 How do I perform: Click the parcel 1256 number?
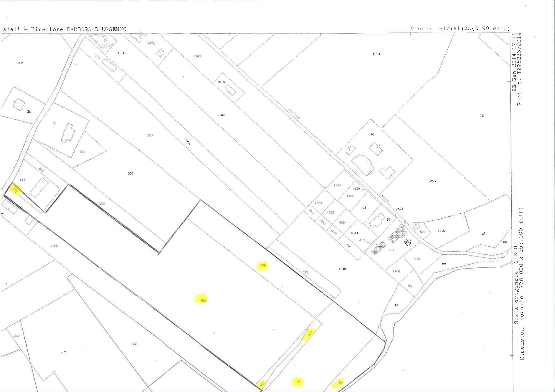[432, 181]
